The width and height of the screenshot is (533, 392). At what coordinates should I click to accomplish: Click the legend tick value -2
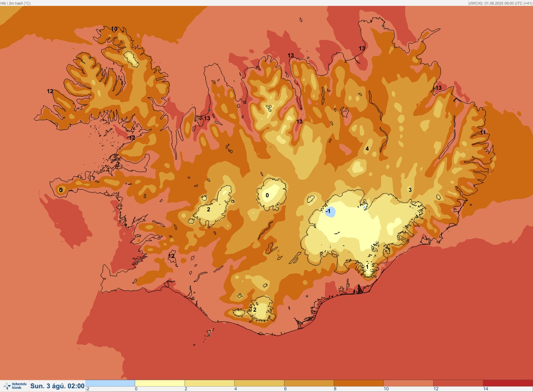click(x=87, y=389)
